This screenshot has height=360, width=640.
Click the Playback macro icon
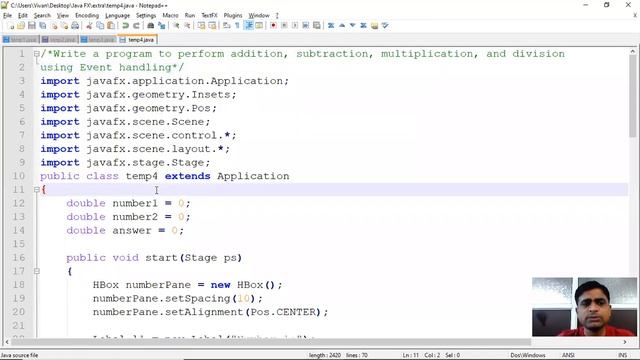pos(295,26)
